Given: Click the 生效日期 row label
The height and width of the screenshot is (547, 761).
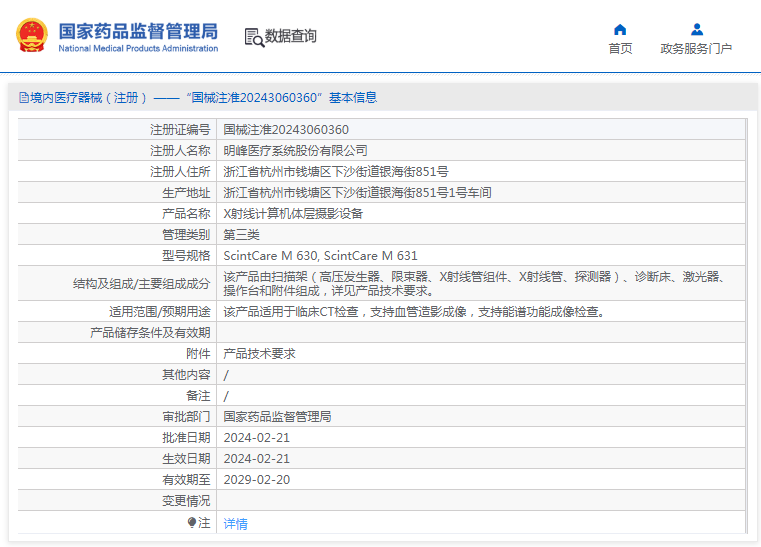Looking at the screenshot, I should 186,459.
